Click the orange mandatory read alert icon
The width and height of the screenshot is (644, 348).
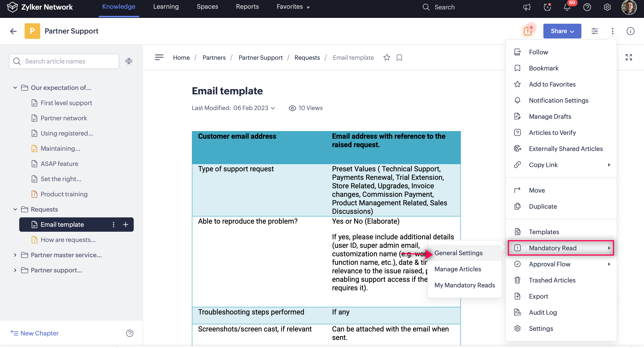(x=527, y=31)
